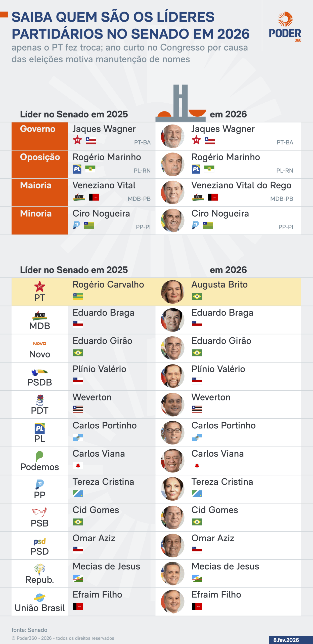Screen dimensions: 313x644
Task: Click the União Brasil party logo
Action: pos(40,597)
